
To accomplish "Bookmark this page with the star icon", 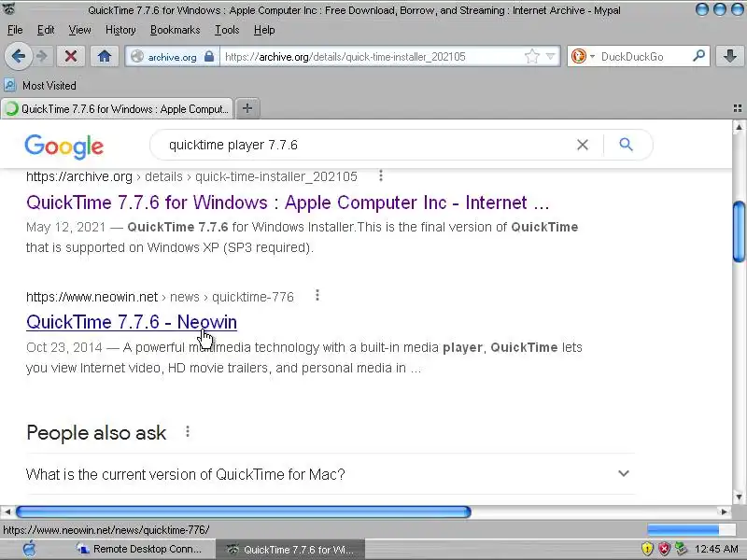I will click(x=531, y=56).
